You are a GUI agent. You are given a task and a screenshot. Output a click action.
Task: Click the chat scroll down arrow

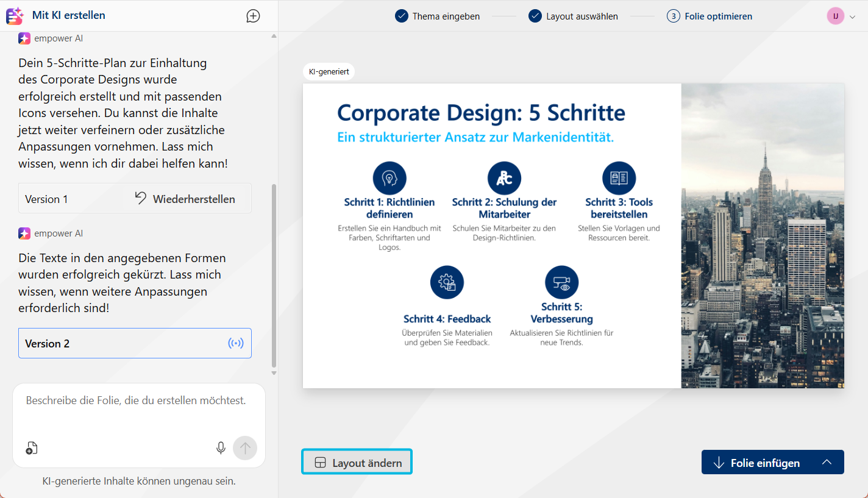point(274,372)
